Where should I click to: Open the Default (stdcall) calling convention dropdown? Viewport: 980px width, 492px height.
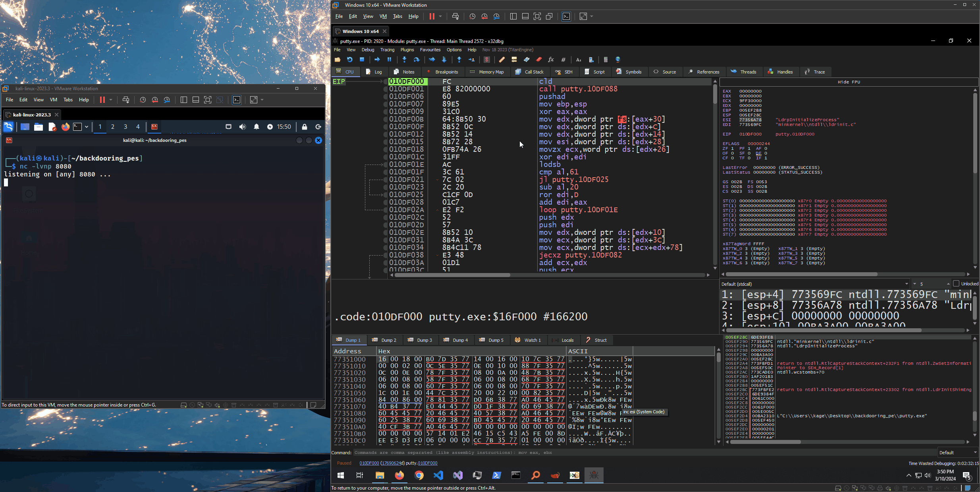(x=815, y=284)
